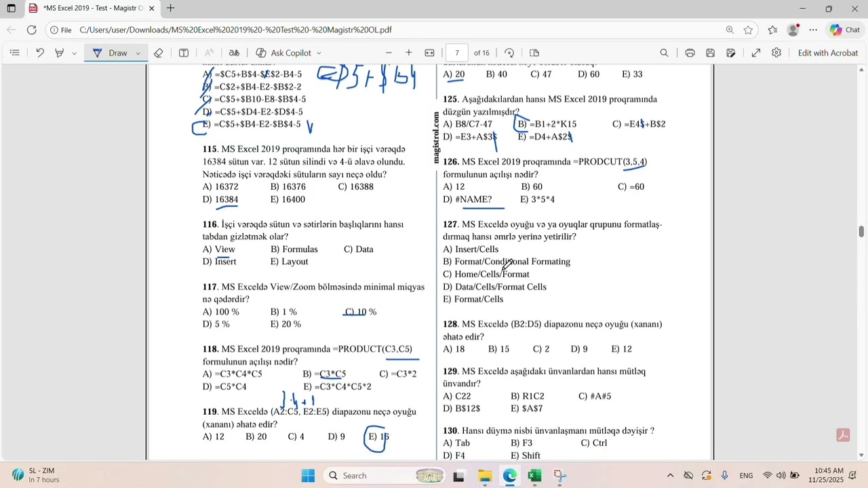Click answer 'A) View' in question 116
This screenshot has width=868, height=488.
coord(219,249)
